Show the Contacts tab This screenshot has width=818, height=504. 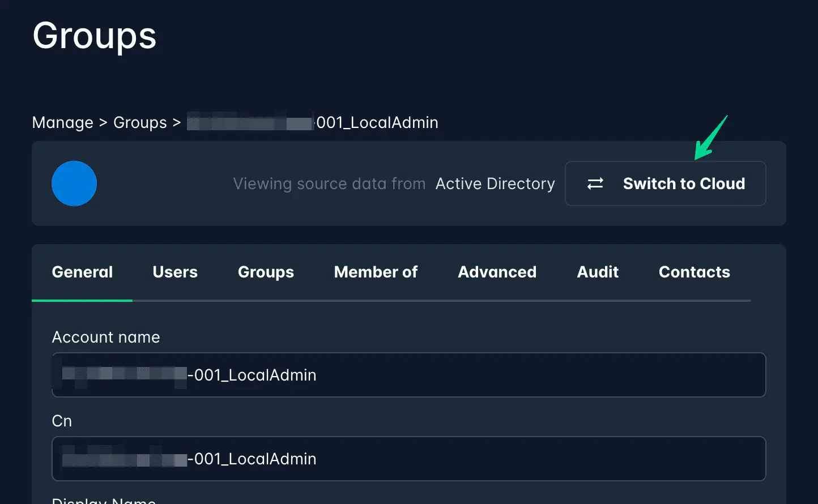(694, 272)
